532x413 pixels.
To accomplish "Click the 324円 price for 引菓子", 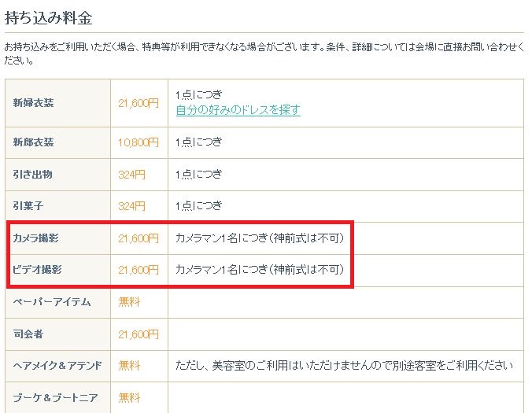I will click(x=132, y=206).
